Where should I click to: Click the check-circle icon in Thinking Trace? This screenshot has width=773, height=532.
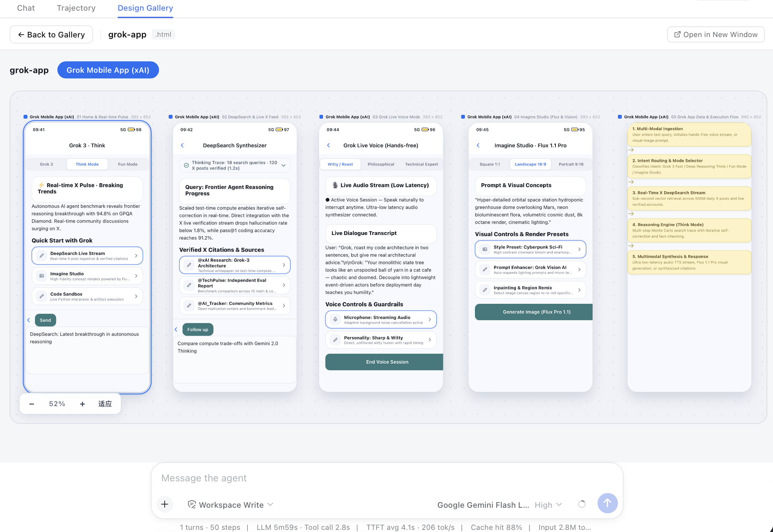click(186, 165)
